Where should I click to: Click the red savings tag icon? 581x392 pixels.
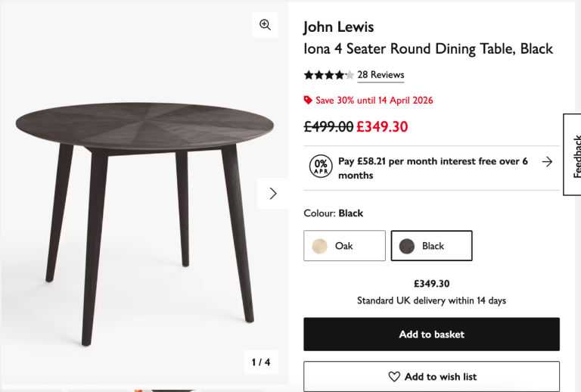tap(308, 100)
